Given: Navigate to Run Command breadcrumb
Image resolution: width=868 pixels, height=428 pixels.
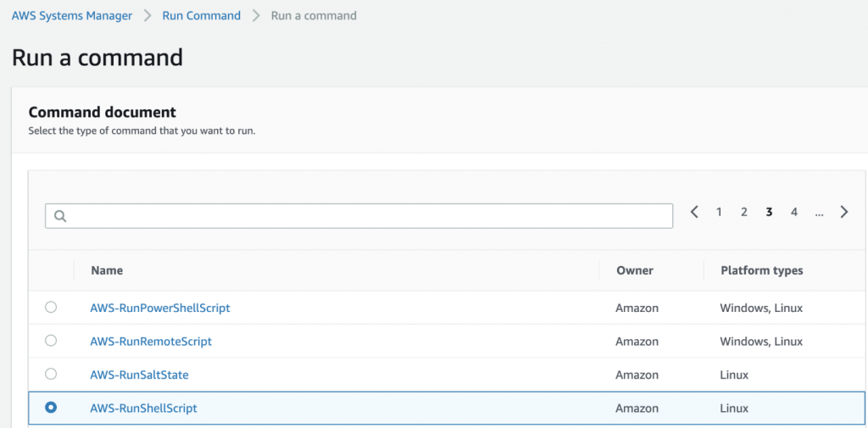Looking at the screenshot, I should (x=201, y=15).
